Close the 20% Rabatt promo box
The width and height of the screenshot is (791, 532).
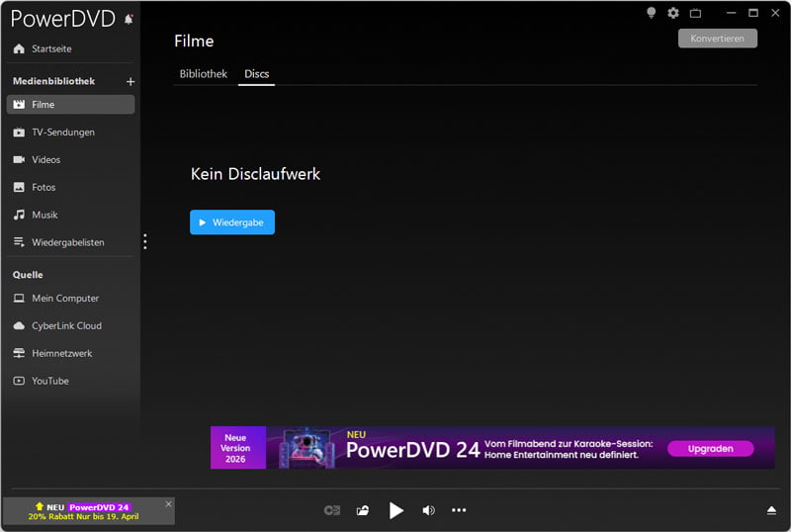(168, 503)
